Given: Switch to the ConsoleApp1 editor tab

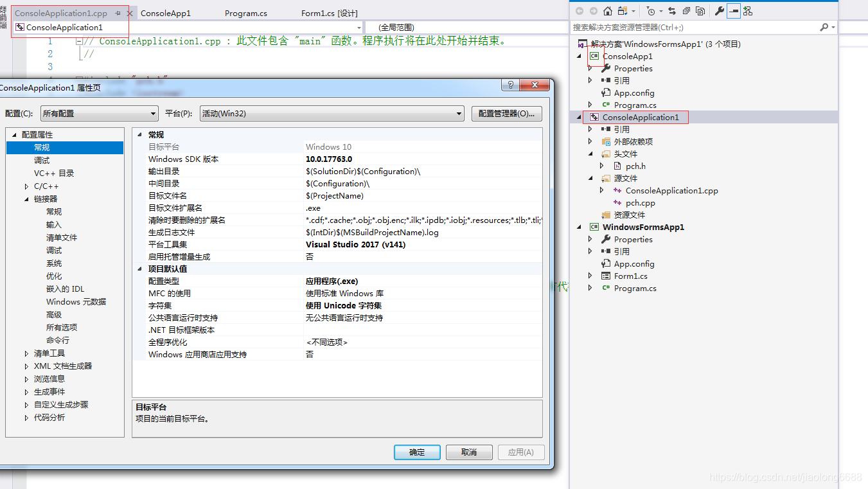Looking at the screenshot, I should point(166,13).
